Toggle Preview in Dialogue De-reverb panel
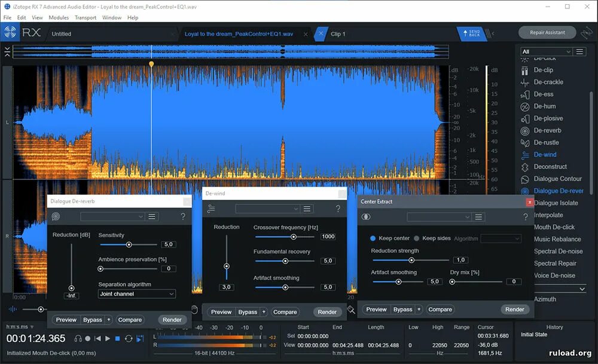Screen dimensions: 598x364 click(x=66, y=320)
